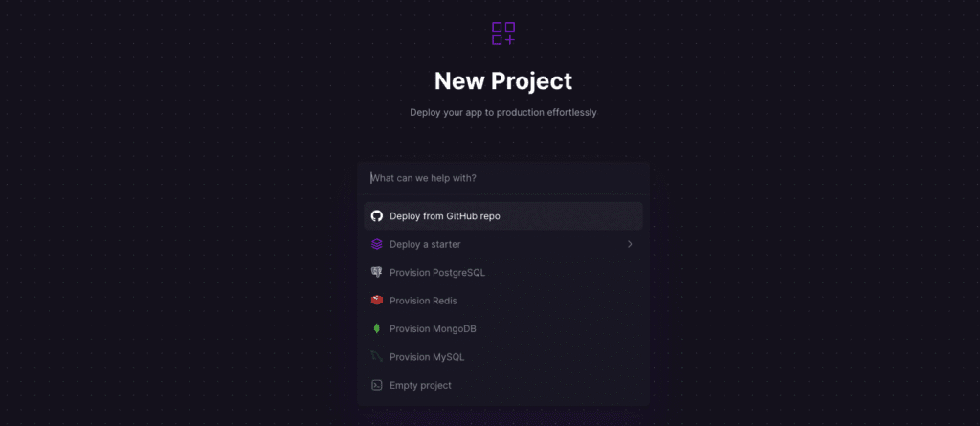The height and width of the screenshot is (426, 980).
Task: Click the "Deploy your app to production effortlessly" subtitle
Action: [503, 112]
